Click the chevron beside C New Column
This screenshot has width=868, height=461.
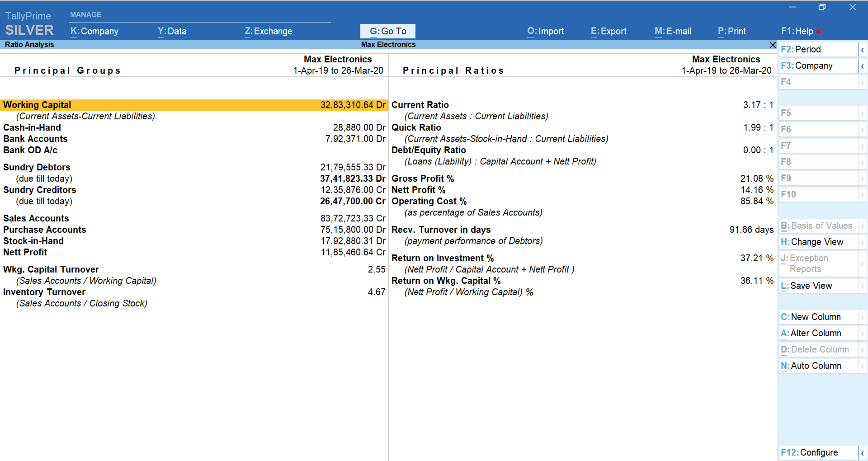click(x=863, y=317)
